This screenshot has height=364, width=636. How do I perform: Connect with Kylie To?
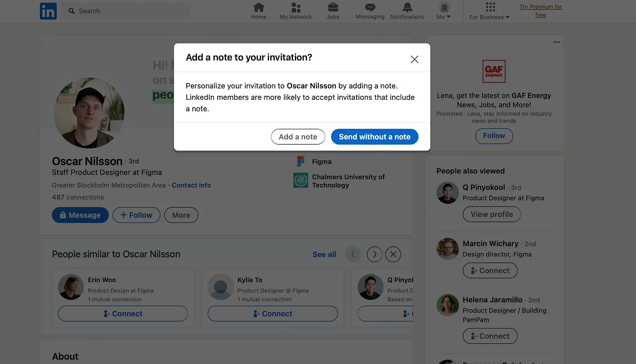coord(273,314)
